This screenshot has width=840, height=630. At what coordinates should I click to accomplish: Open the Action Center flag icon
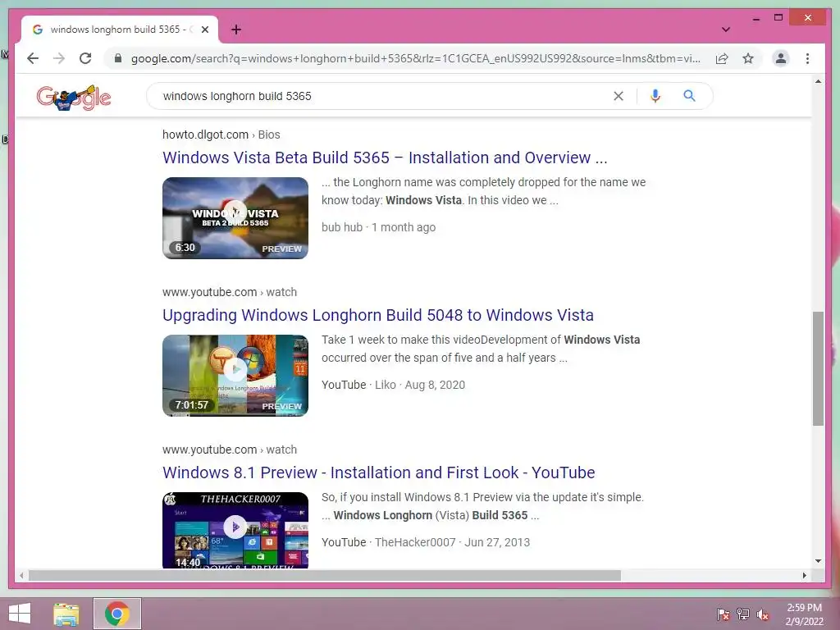point(723,614)
